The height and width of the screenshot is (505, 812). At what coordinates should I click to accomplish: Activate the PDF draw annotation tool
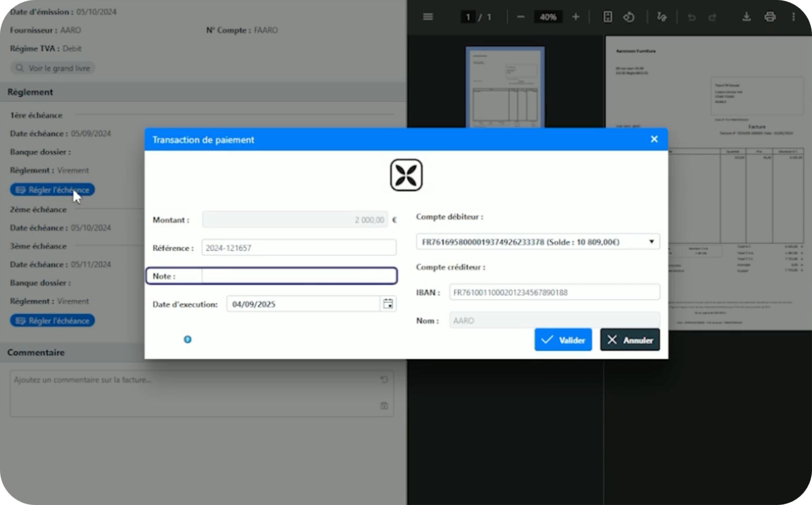tap(661, 17)
